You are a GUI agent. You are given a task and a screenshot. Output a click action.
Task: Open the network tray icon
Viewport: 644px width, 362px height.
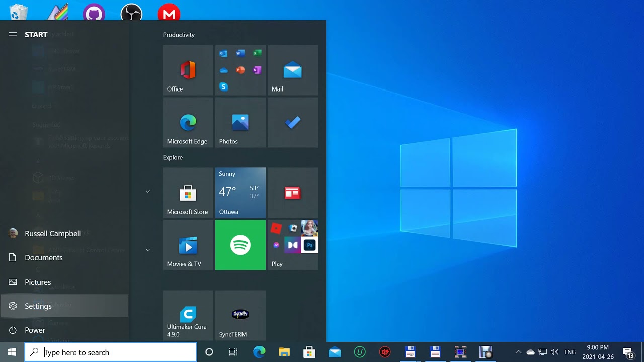pyautogui.click(x=542, y=352)
